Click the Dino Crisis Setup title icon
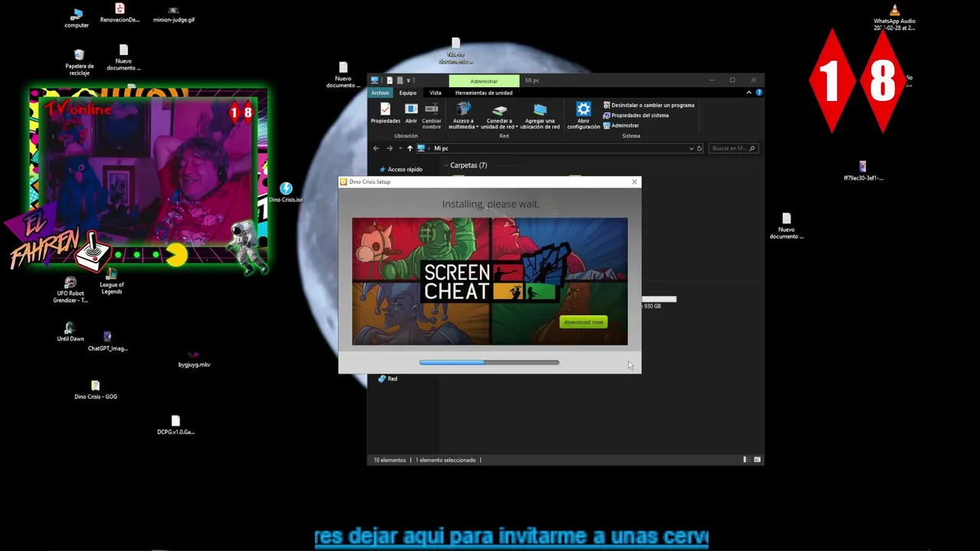980x551 pixels. pyautogui.click(x=344, y=182)
